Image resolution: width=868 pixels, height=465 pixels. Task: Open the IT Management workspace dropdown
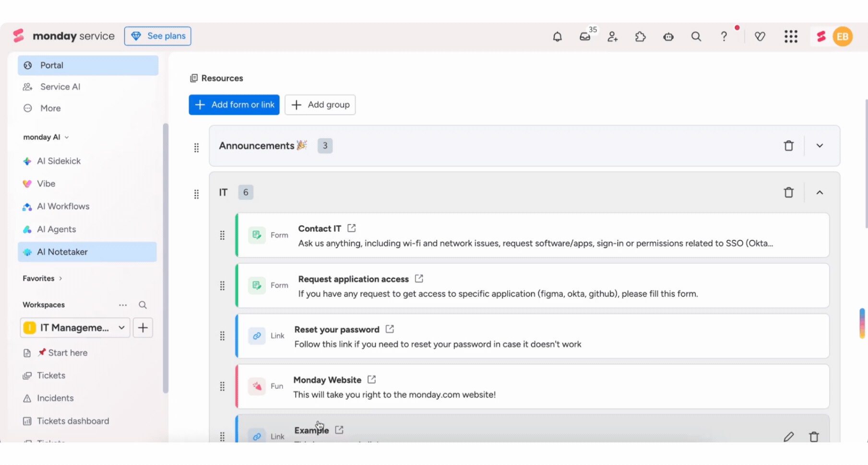[x=75, y=328]
